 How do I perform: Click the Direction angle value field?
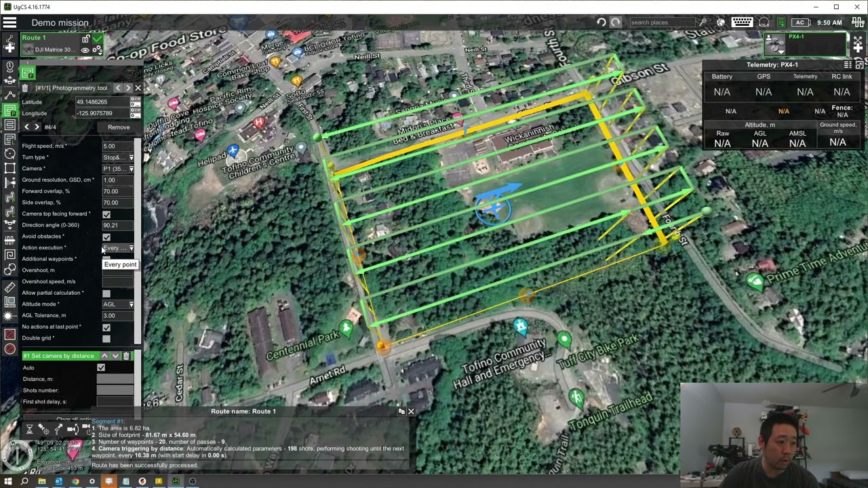click(x=118, y=225)
